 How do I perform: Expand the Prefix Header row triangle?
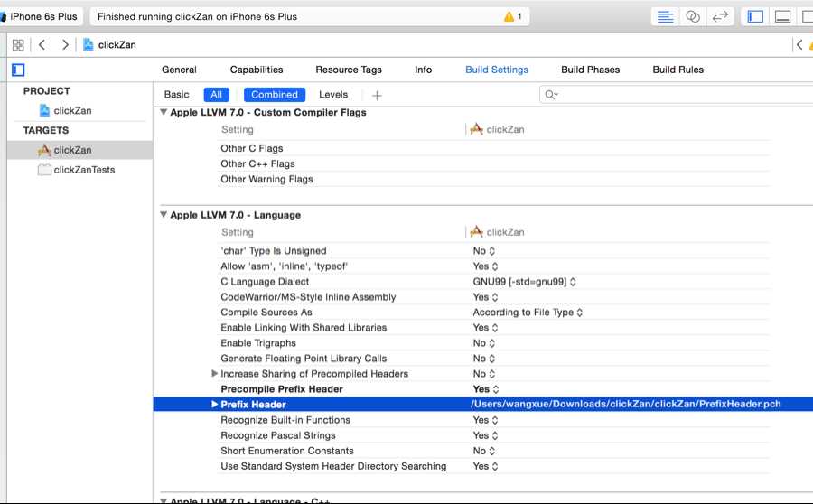pyautogui.click(x=214, y=404)
